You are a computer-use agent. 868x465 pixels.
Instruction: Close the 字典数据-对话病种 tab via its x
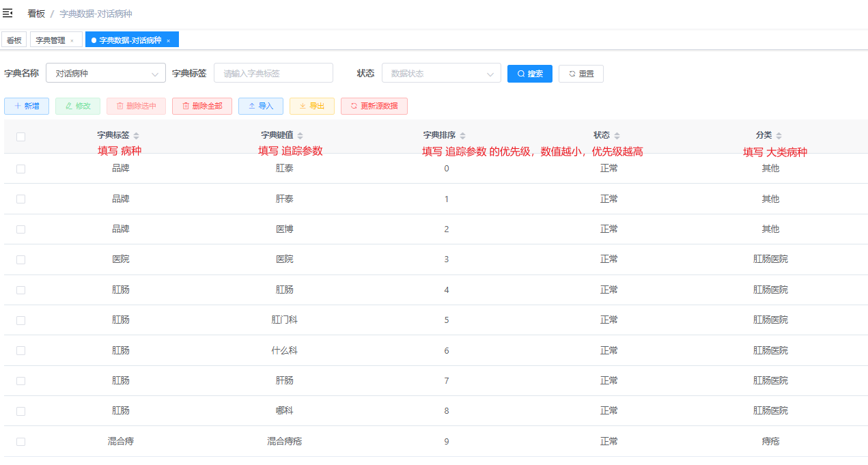click(x=168, y=41)
